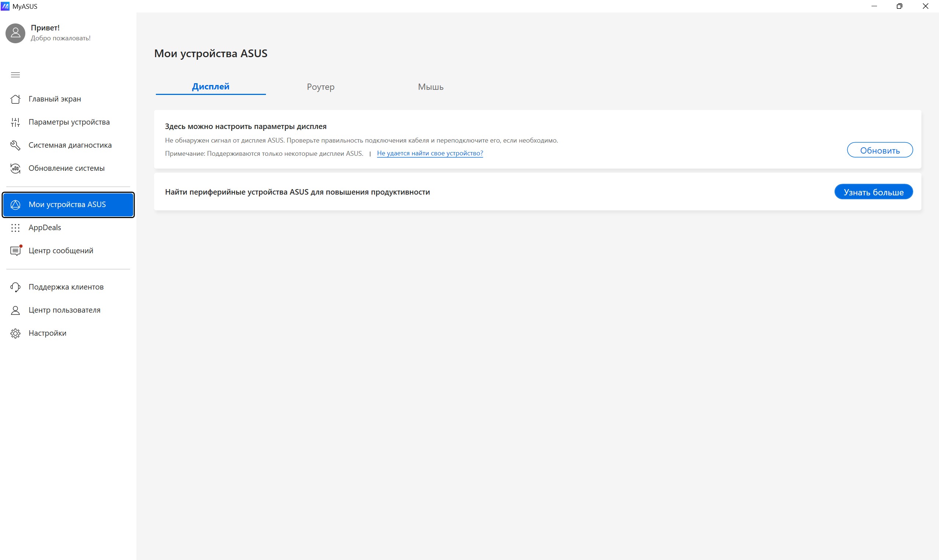Viewport: 939px width, 560px height.
Task: Open Системная диагностика page
Action: [68, 145]
